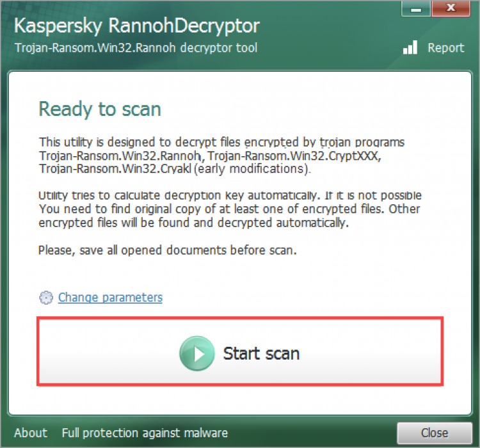Click the Trojan-Ransom.Win32.Rannoh decryptor tool subtitle
This screenshot has width=480, height=448.
tap(136, 48)
